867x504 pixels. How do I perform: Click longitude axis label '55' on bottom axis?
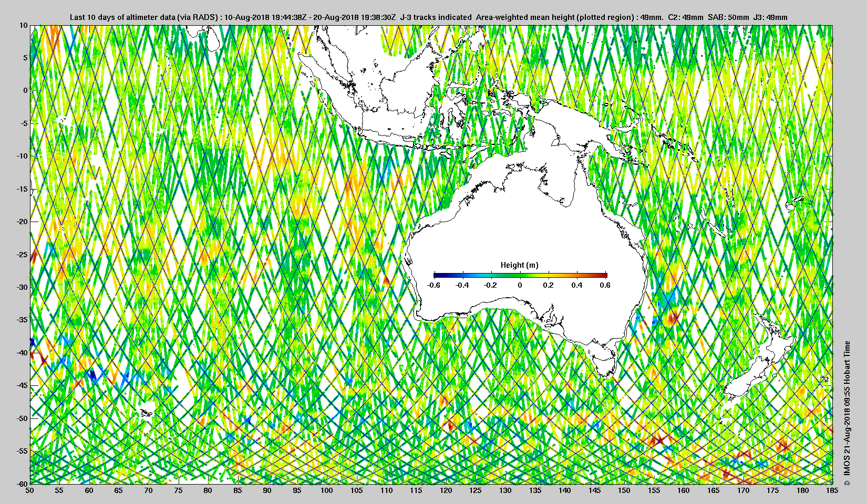59,490
